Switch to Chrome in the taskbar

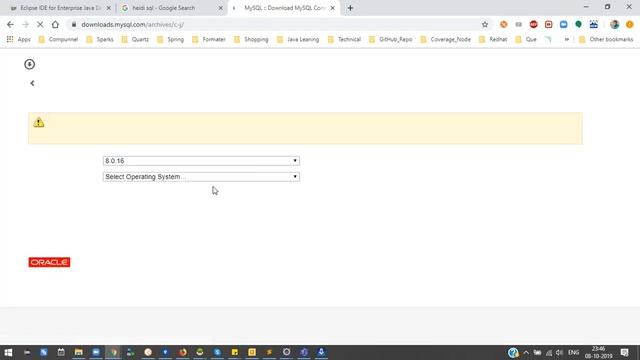point(113,352)
